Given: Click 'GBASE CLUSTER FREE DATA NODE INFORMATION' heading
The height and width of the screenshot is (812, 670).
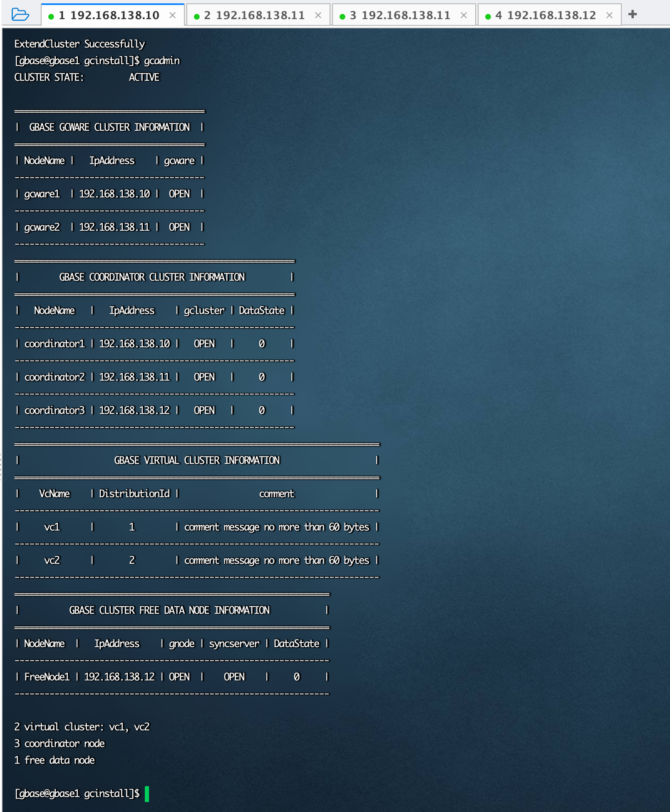Looking at the screenshot, I should (x=169, y=610).
